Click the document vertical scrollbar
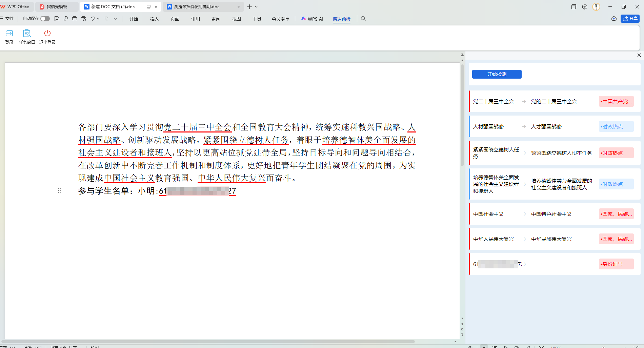Viewport: 644px width, 348px height. tap(462, 115)
